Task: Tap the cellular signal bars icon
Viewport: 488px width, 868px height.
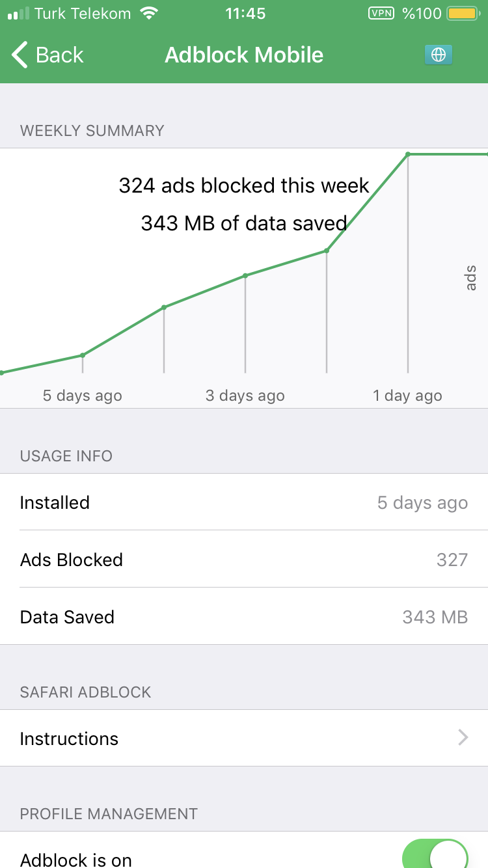Action: [18, 14]
